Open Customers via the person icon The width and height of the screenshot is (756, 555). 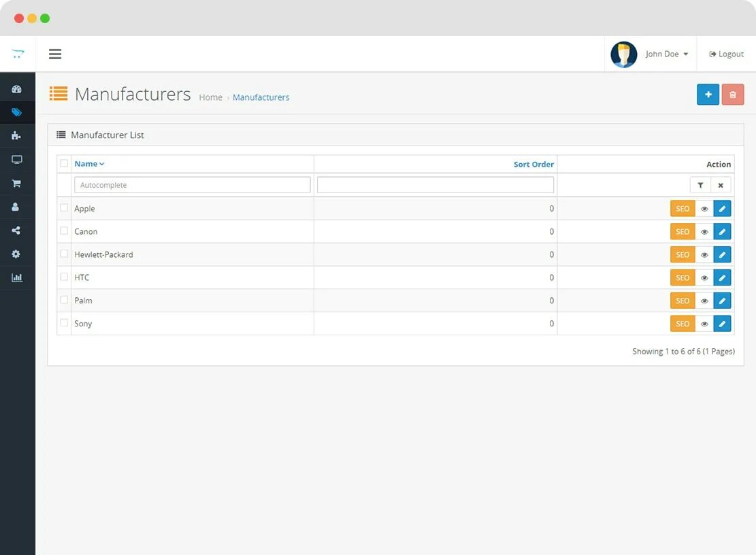(x=18, y=207)
